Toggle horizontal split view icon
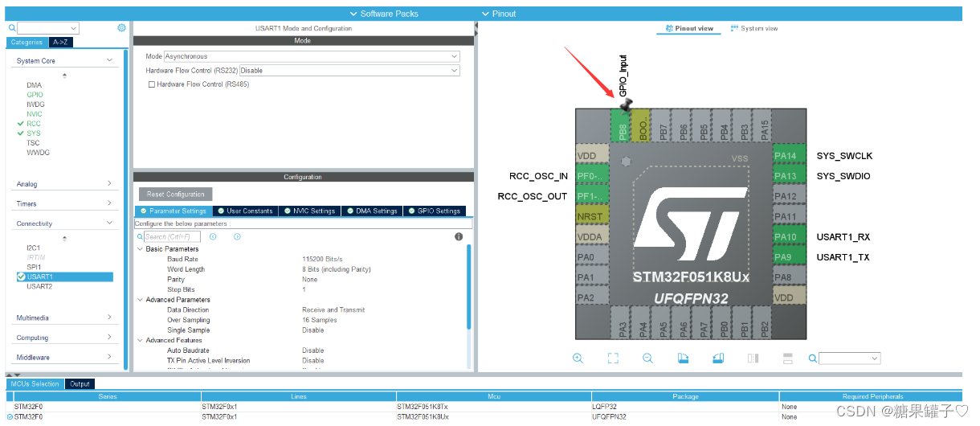 pyautogui.click(x=788, y=358)
